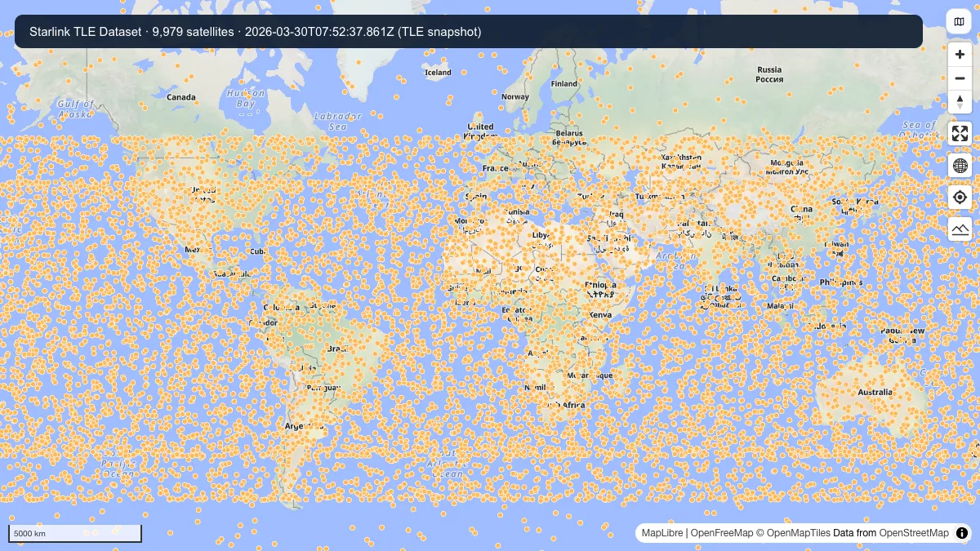Open the OpenStreetMap attribution link

tap(914, 533)
